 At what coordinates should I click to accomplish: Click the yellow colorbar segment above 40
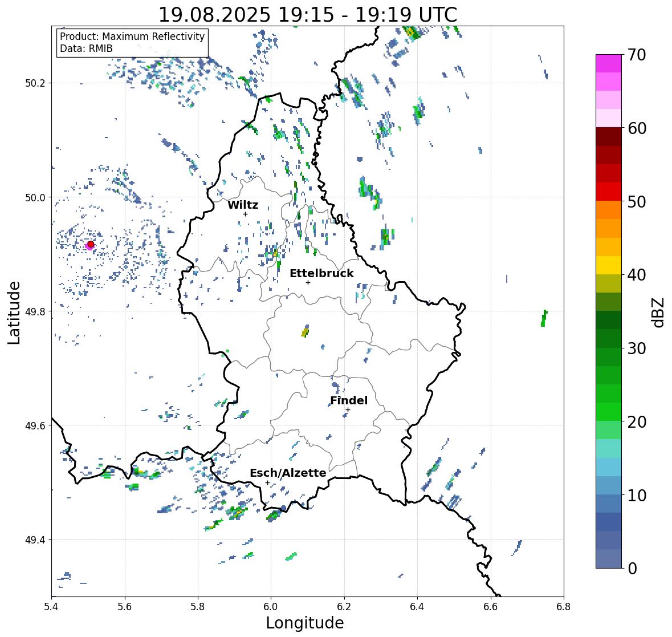(609, 265)
